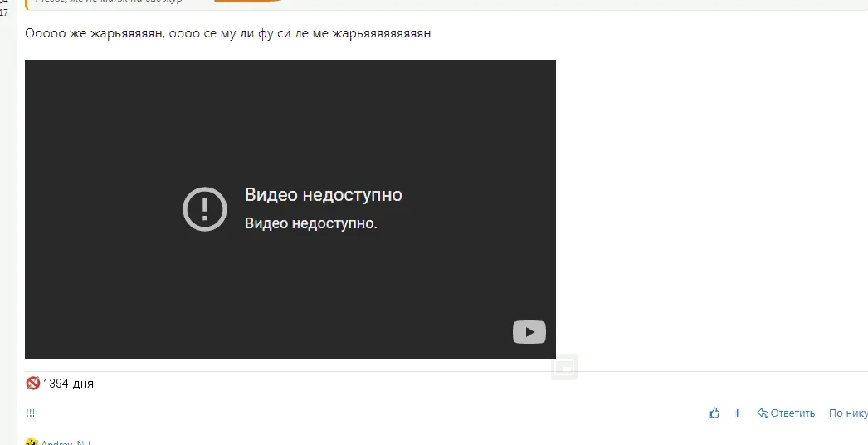Click the thumbs-up like icon
The height and width of the screenshot is (445, 868).
click(x=714, y=413)
